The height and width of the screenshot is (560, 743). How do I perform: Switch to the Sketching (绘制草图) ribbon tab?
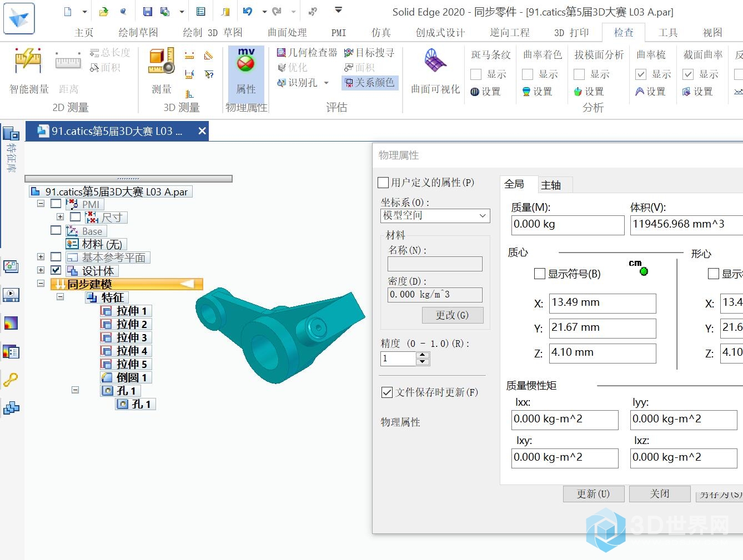pos(138,33)
